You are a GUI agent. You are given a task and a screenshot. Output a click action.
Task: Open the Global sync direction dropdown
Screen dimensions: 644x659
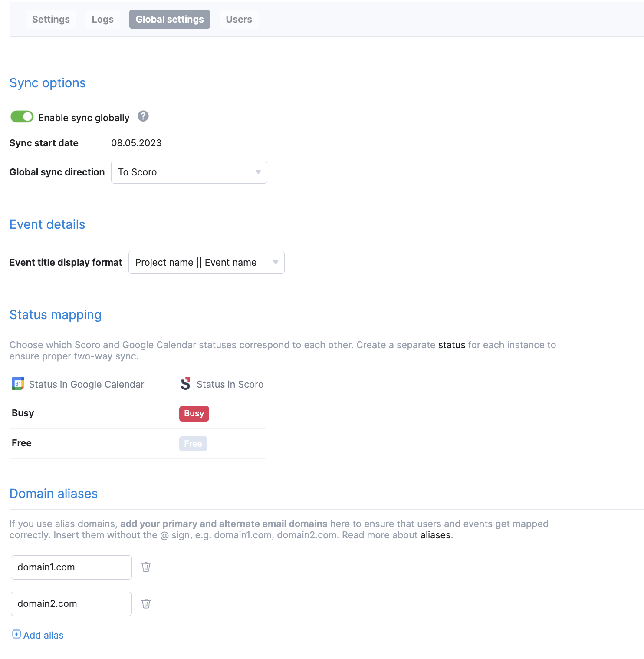pyautogui.click(x=189, y=172)
